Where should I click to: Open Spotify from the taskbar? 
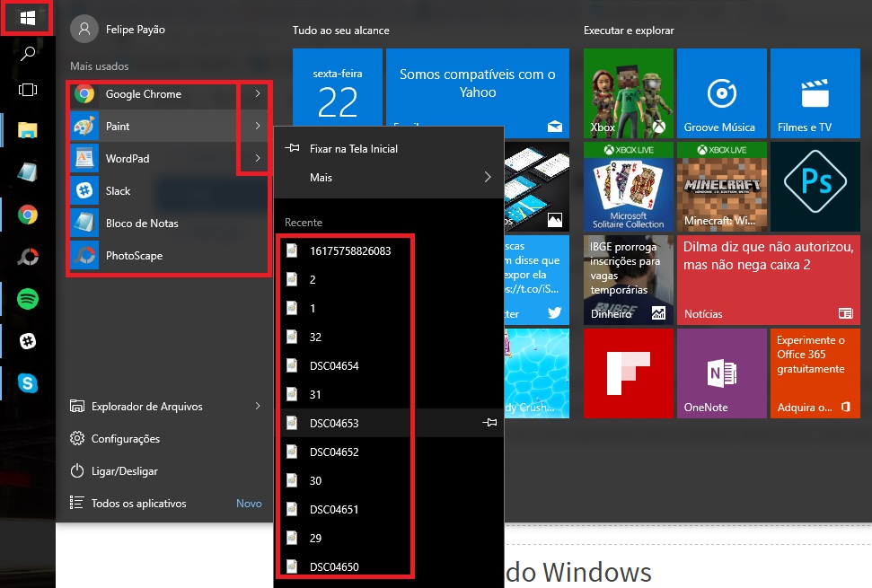pyautogui.click(x=27, y=299)
